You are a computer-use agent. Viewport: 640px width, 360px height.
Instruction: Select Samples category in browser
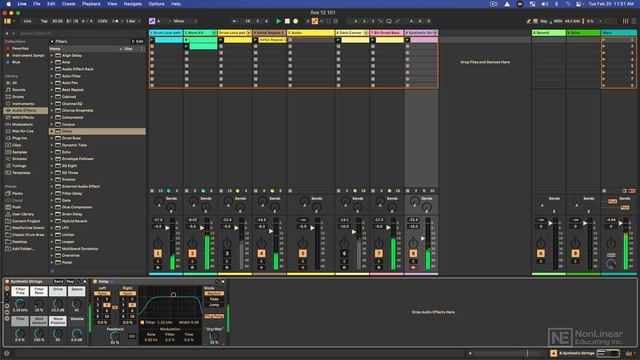coord(19,152)
